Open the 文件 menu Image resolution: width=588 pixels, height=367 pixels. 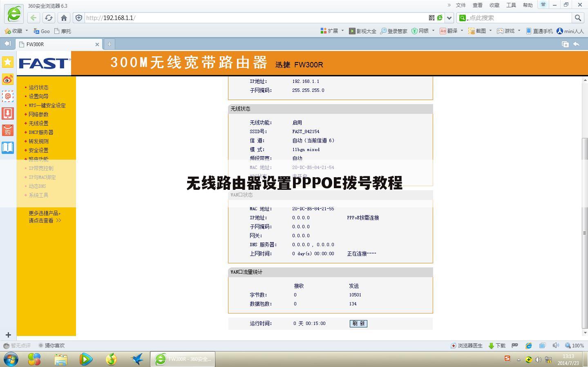point(461,5)
